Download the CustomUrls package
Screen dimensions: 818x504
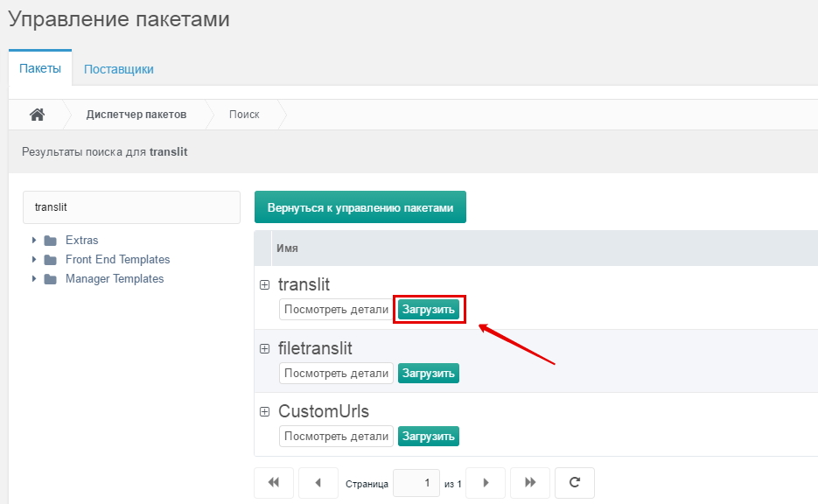tap(429, 436)
